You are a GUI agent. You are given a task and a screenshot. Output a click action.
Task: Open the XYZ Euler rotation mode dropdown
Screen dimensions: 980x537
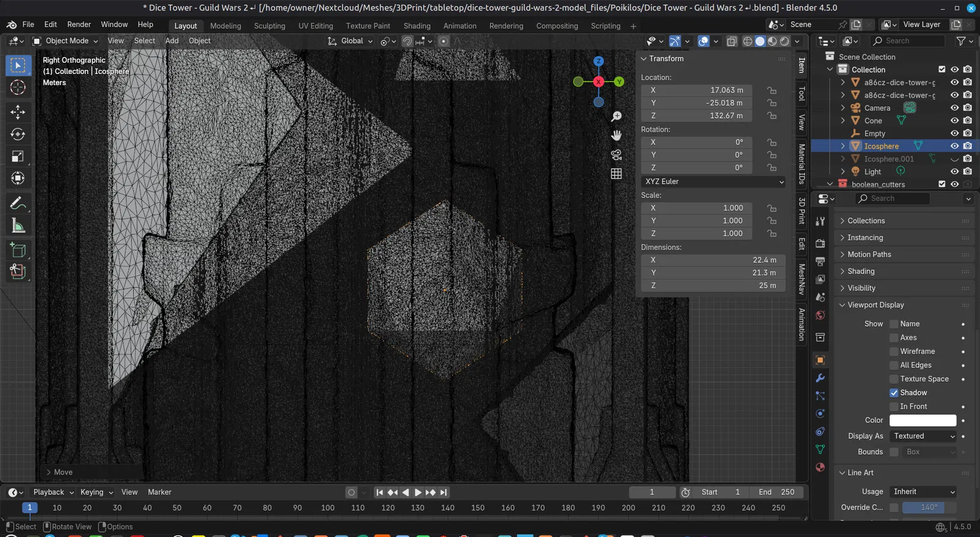(x=713, y=182)
